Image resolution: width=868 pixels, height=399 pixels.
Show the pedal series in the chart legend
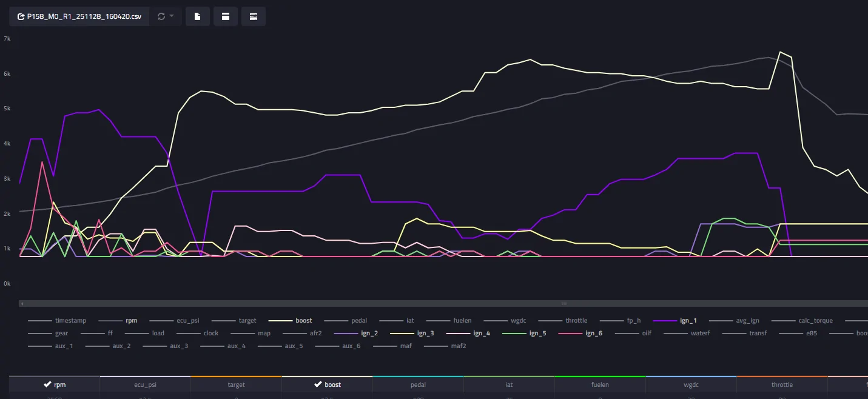pyautogui.click(x=347, y=320)
